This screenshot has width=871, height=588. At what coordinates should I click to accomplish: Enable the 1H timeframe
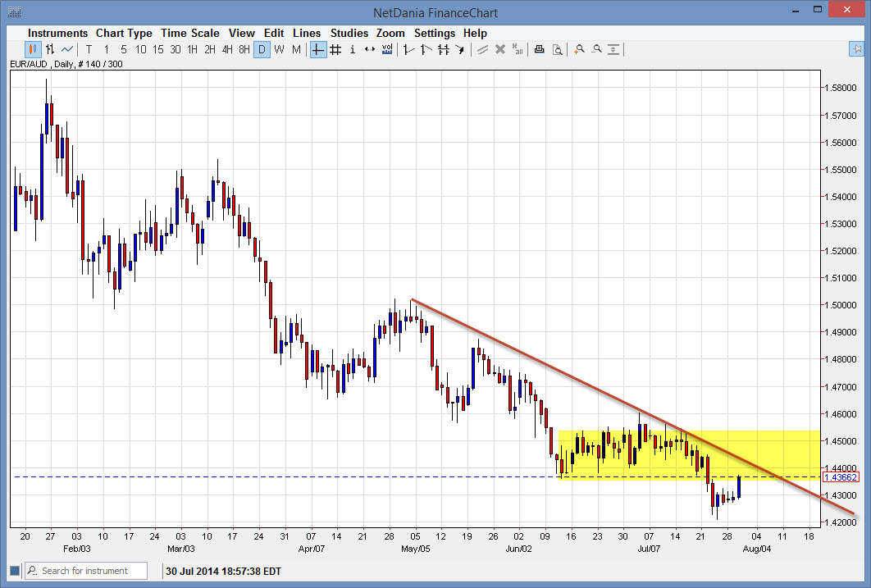(192, 49)
